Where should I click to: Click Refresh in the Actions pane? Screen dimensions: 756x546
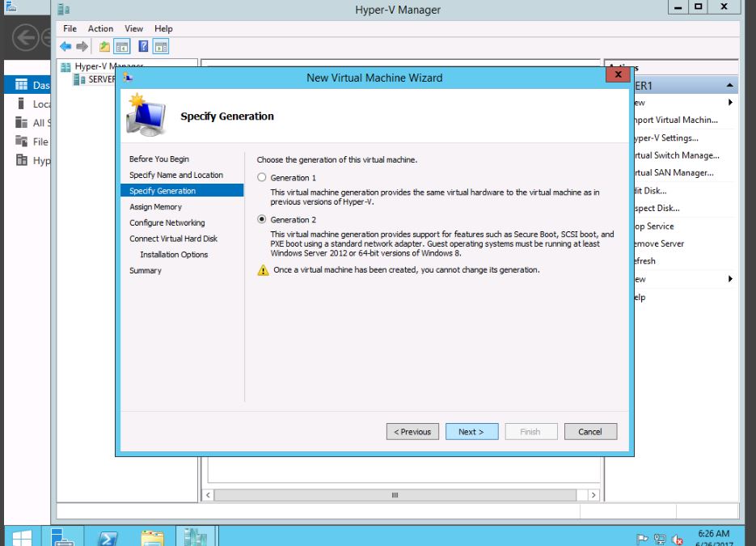point(645,261)
